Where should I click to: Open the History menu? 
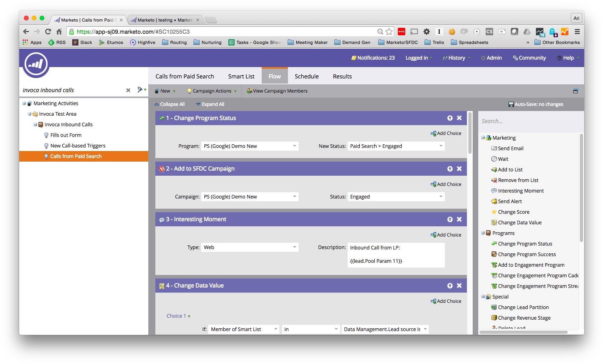pyautogui.click(x=457, y=58)
